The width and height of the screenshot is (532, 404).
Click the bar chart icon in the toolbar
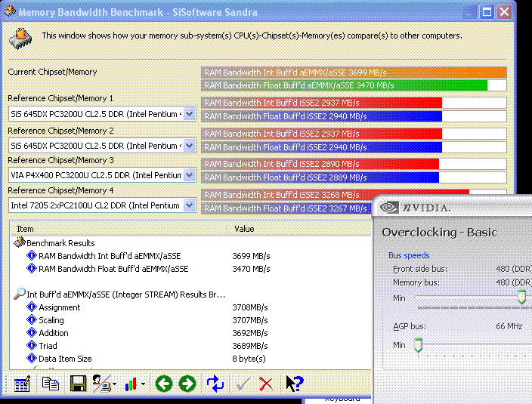[x=133, y=384]
